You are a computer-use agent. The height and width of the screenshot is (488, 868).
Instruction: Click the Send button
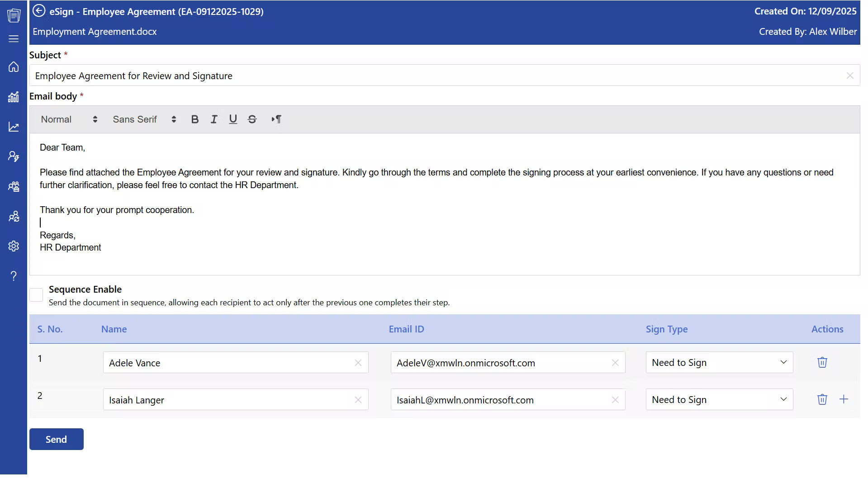click(56, 439)
